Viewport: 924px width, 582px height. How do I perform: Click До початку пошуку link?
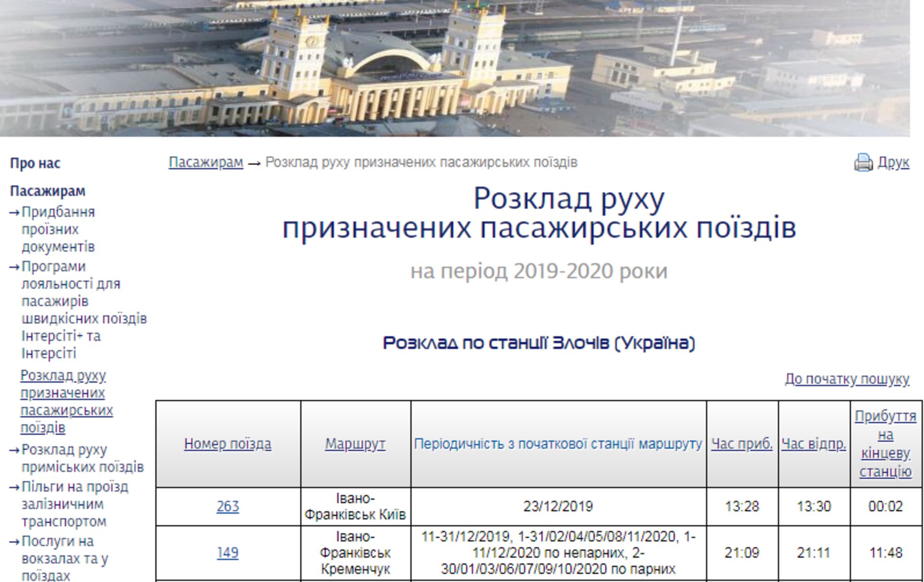(847, 379)
